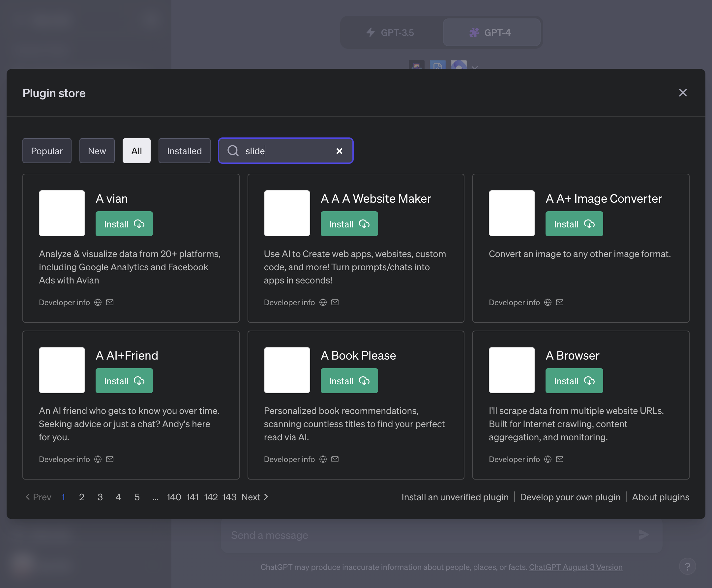Screen dimensions: 712x588
Task: Open Develop your own plugin link
Action: click(570, 497)
